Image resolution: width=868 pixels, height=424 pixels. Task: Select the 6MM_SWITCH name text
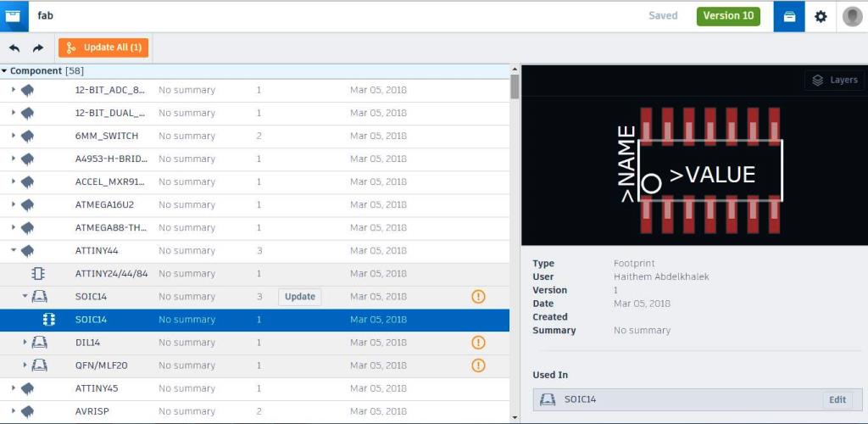coord(106,136)
